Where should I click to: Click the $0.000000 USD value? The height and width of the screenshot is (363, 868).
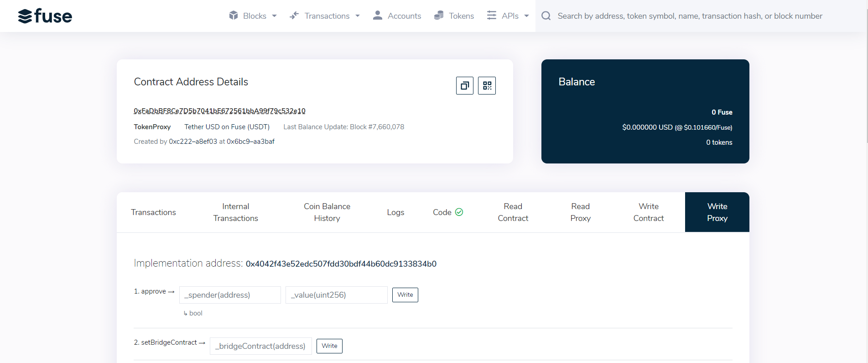point(647,127)
